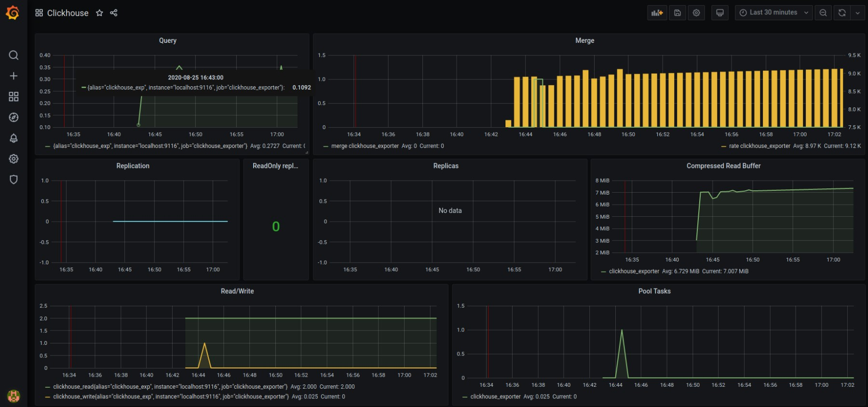Viewport: 868px width, 407px height.
Task: Open the Configuration gear in sidebar
Action: click(x=14, y=159)
